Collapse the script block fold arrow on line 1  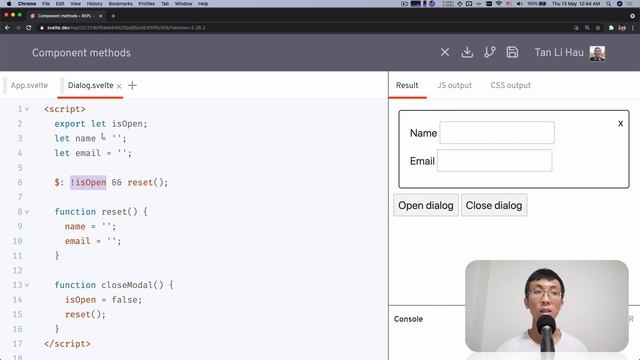27,109
